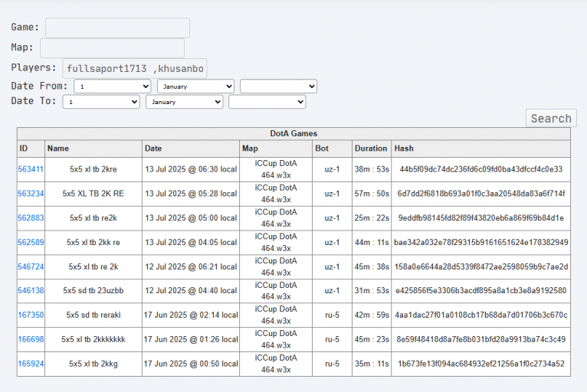Screen dimensions: 587x392
Task: Open the Date To year dropdown
Action: coord(267,102)
